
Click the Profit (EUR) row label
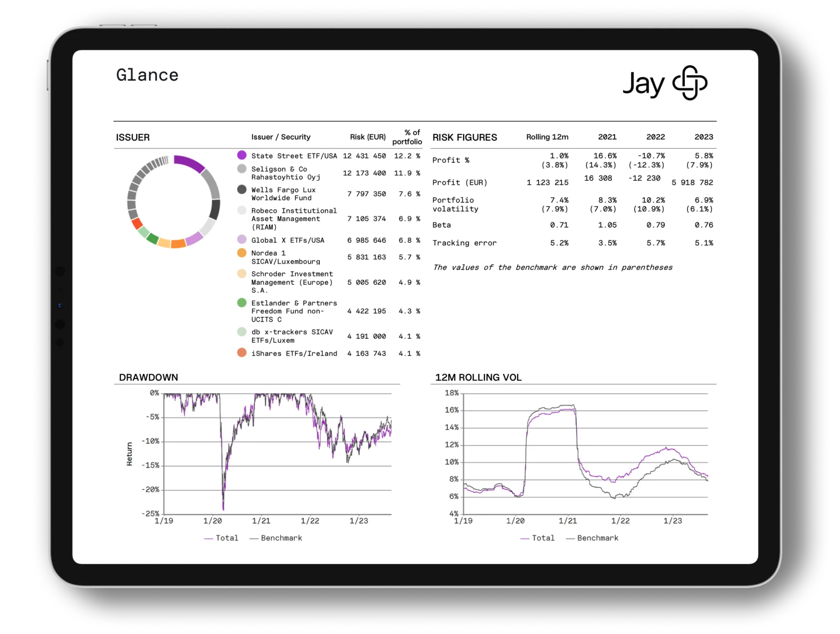click(x=460, y=183)
